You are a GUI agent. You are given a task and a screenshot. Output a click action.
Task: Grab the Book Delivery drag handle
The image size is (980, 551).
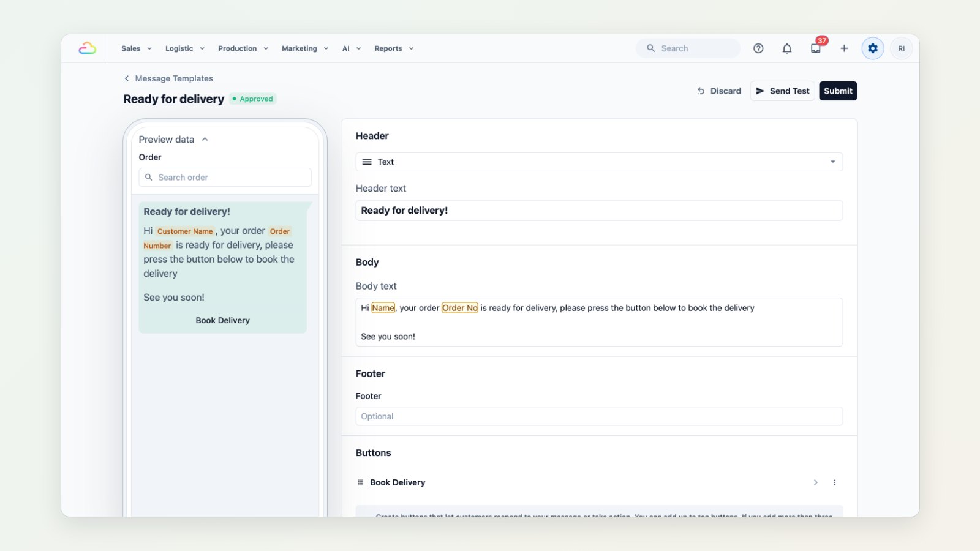(360, 482)
